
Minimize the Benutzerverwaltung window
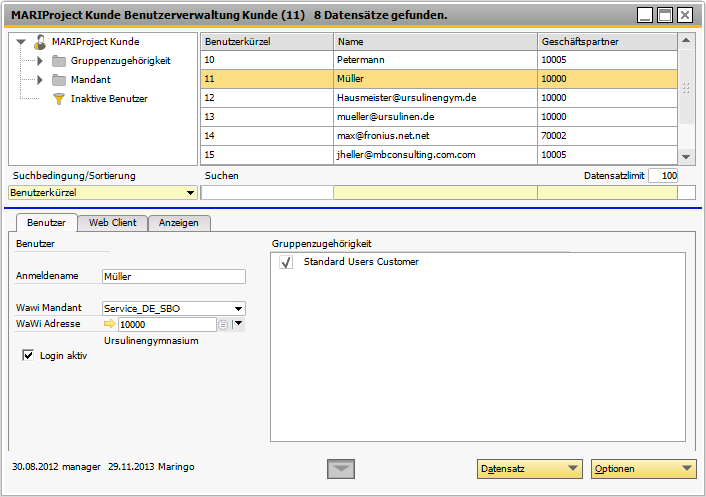pos(645,15)
